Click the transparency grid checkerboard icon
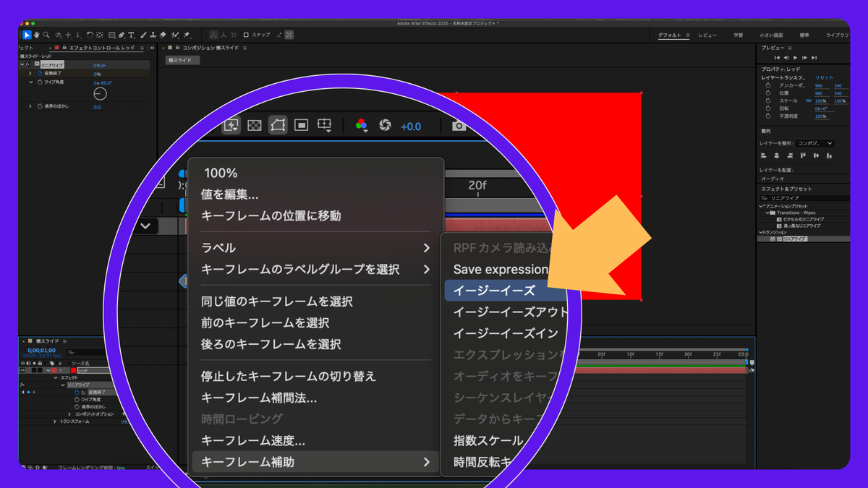 click(254, 125)
